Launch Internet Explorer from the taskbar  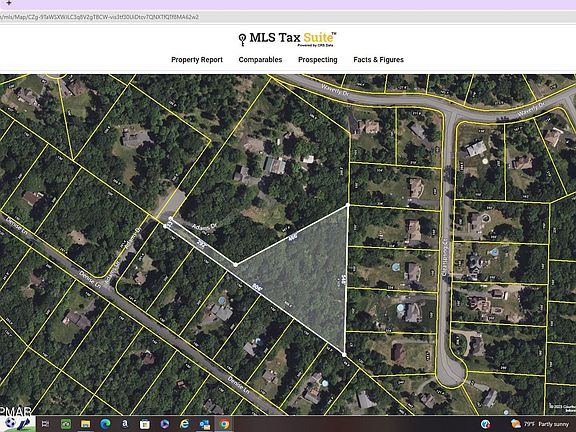(184, 424)
